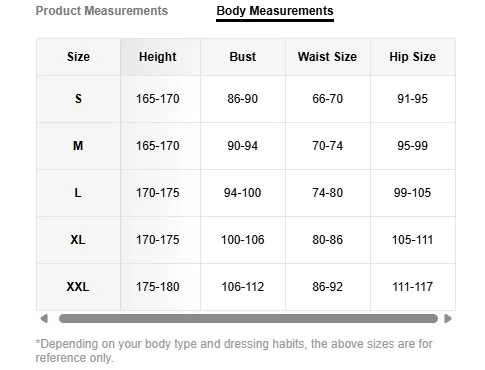
Task: Click the 175-180 height cell
Action: (160, 287)
